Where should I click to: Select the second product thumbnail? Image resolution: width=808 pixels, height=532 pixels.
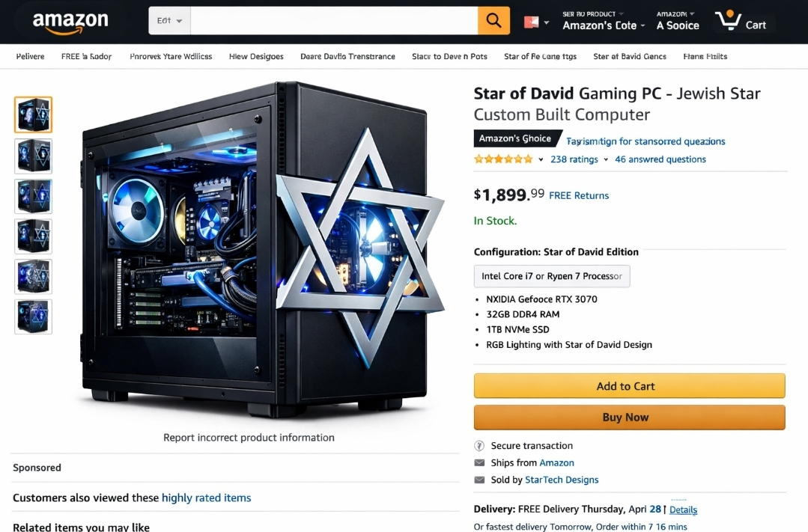pos(34,156)
